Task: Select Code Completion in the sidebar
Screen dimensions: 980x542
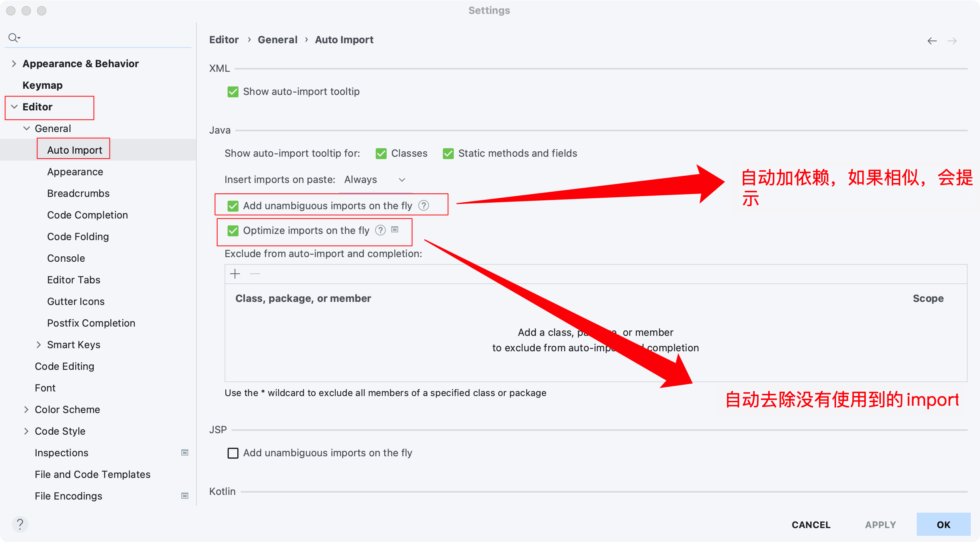Action: 88,215
